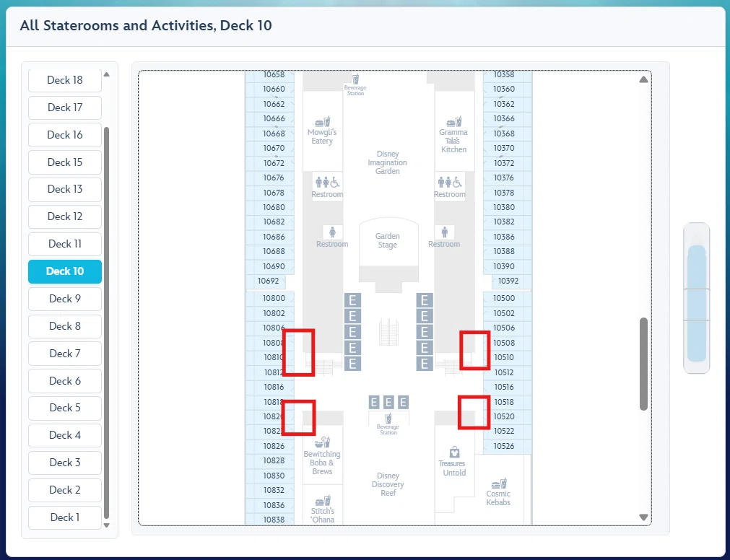The width and height of the screenshot is (730, 560).
Task: Select stateroom 10380
Action: tap(508, 207)
